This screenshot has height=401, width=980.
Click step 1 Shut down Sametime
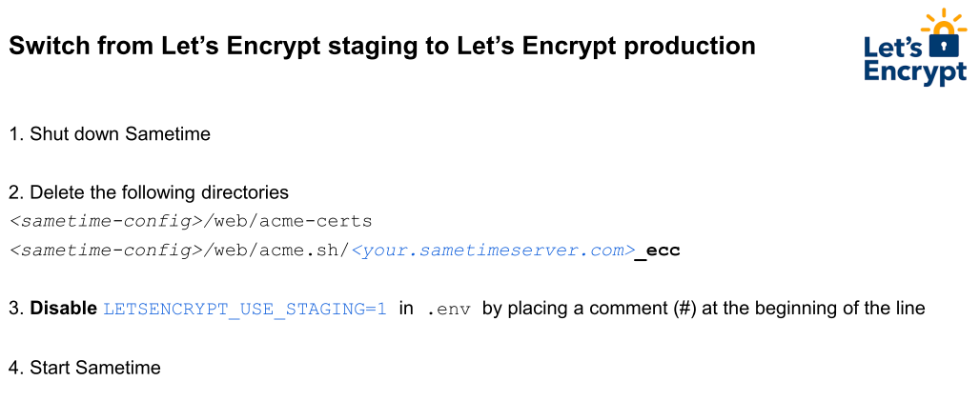110,134
